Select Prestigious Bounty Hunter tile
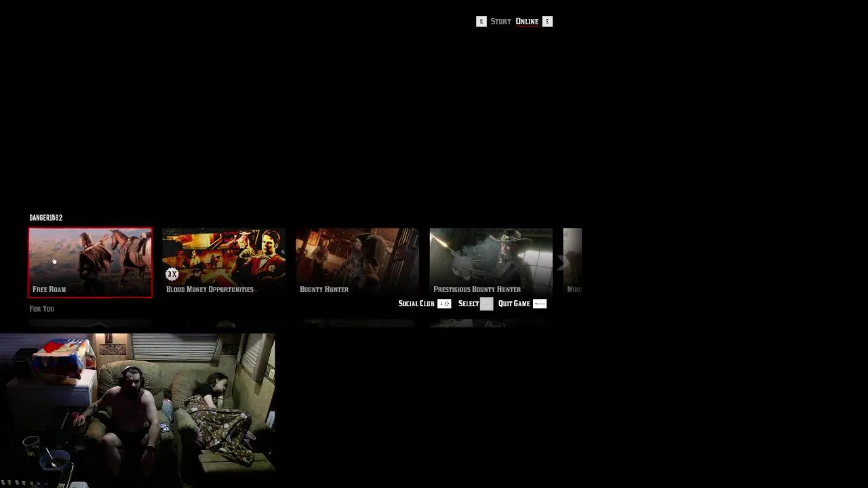The height and width of the screenshot is (488, 868). 491,262
